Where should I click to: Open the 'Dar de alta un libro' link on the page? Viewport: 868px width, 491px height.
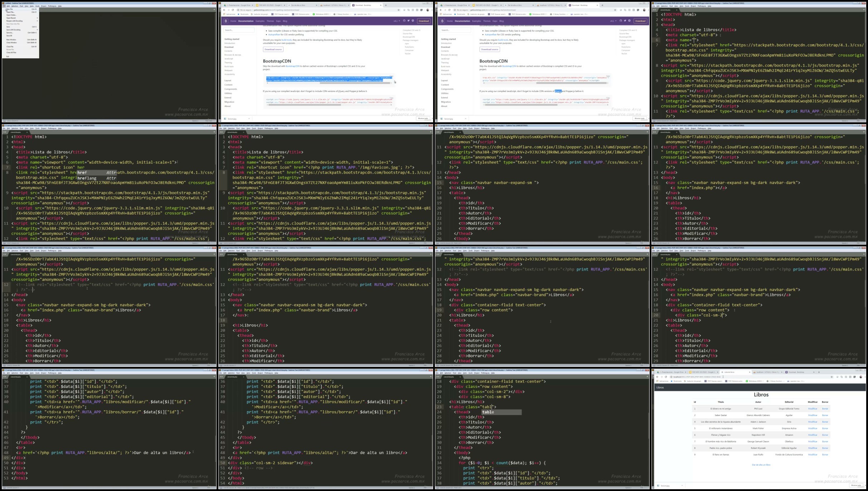point(761,465)
